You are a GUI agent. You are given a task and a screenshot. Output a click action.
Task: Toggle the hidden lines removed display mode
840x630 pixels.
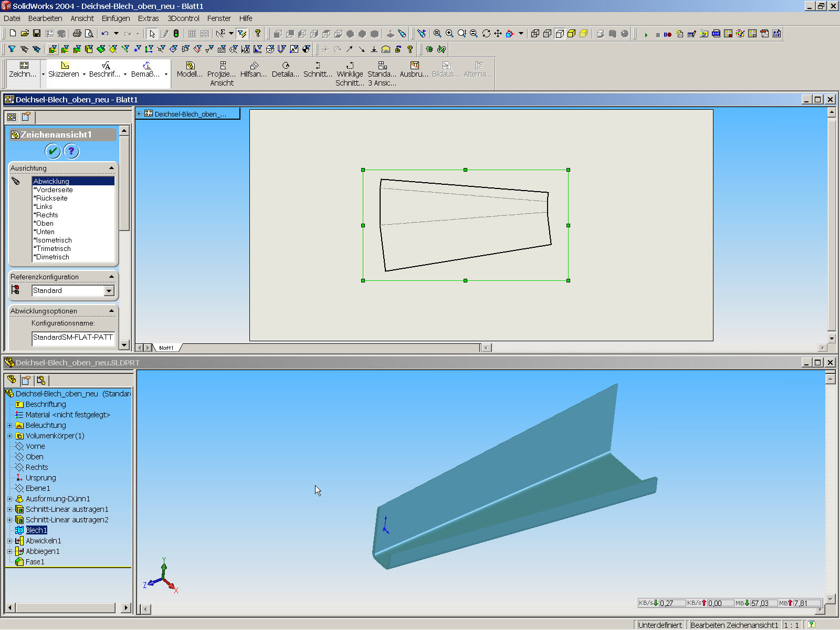click(560, 34)
